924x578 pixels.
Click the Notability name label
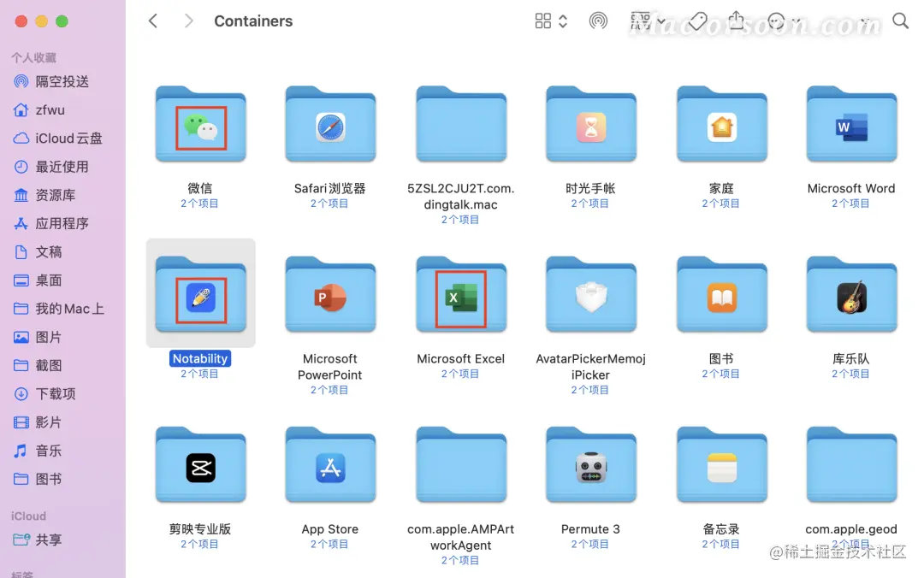pos(199,358)
